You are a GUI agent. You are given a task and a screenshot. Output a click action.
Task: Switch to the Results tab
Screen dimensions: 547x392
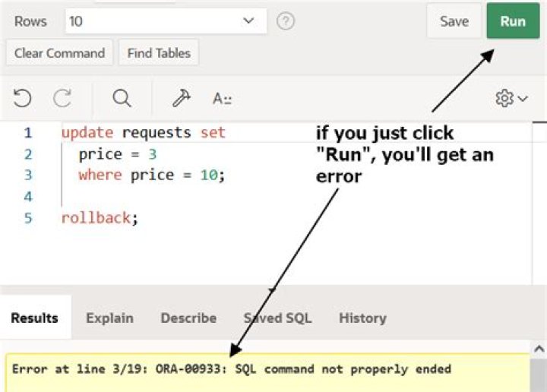coord(34,318)
